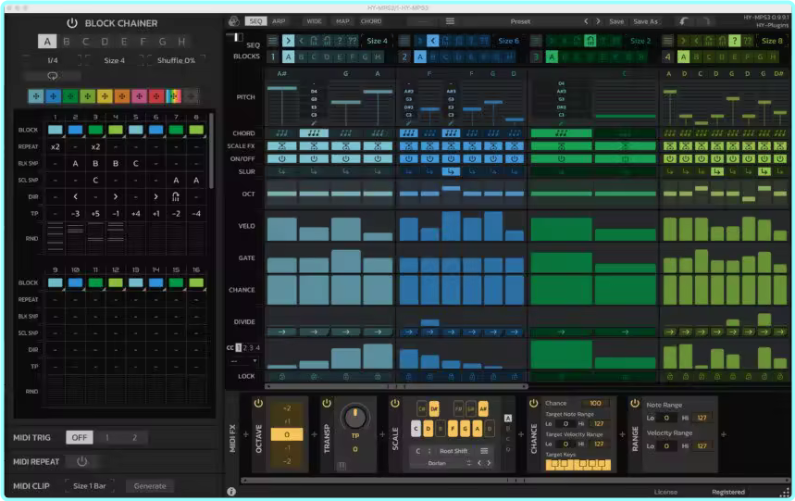Image resolution: width=795 pixels, height=501 pixels.
Task: Switch to the CHORD tab
Action: (x=371, y=21)
